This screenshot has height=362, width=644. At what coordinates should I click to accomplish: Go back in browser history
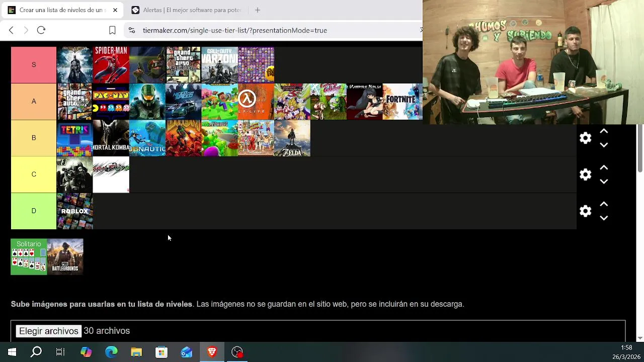pos(11,30)
